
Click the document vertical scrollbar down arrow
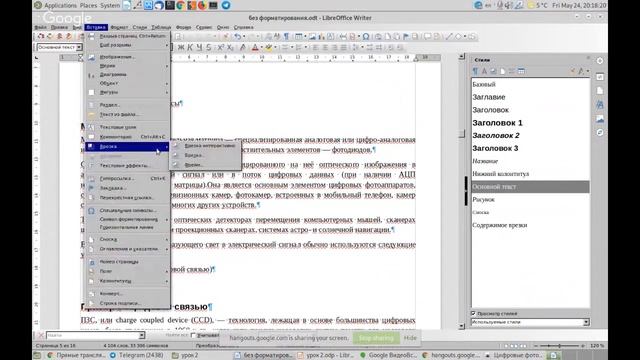click(462, 326)
